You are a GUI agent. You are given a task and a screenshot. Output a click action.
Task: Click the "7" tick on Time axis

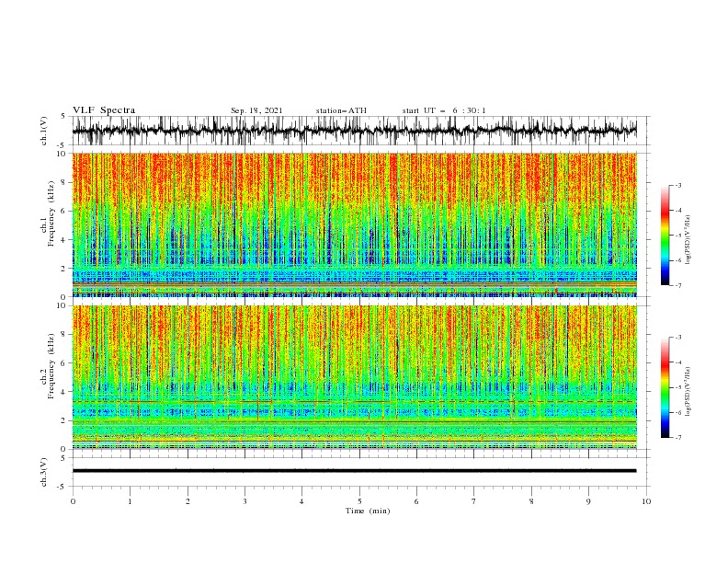[x=474, y=501]
